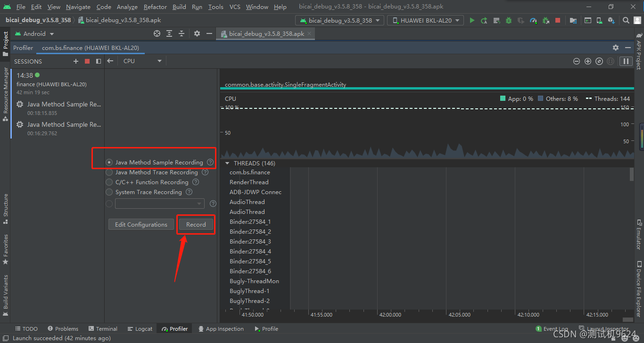Stop the running app with red square

coord(558,21)
